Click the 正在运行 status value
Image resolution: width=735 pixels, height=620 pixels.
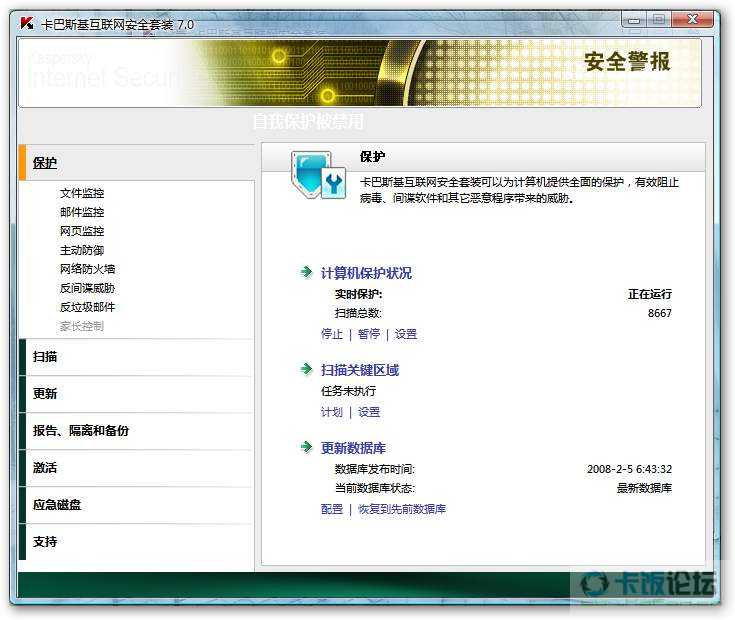click(x=650, y=294)
